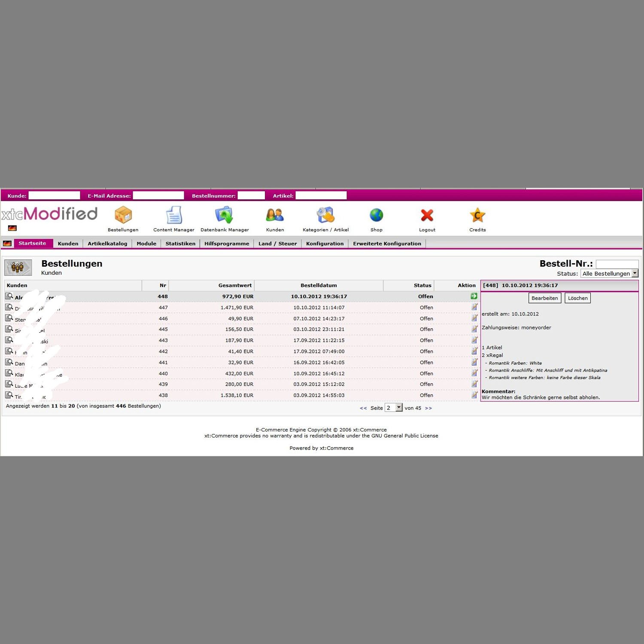Open customer details icon in order 447 row
The image size is (644, 644).
[x=9, y=307]
